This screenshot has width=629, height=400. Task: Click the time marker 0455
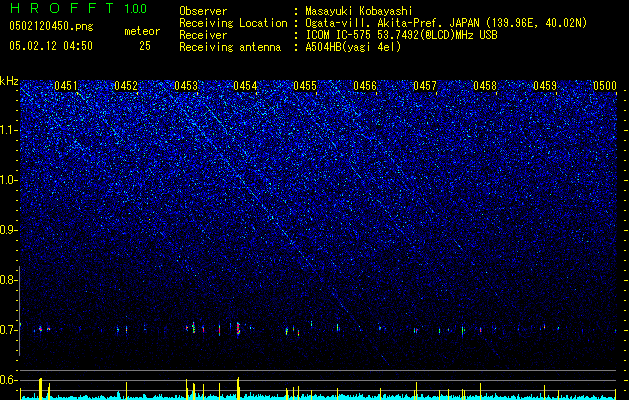point(305,86)
